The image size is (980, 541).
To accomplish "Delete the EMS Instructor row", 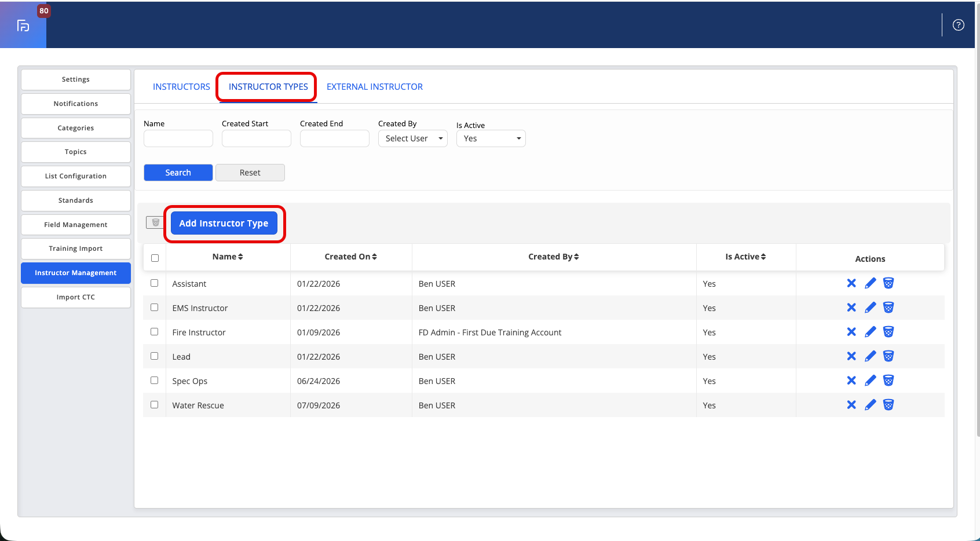I will pyautogui.click(x=888, y=308).
